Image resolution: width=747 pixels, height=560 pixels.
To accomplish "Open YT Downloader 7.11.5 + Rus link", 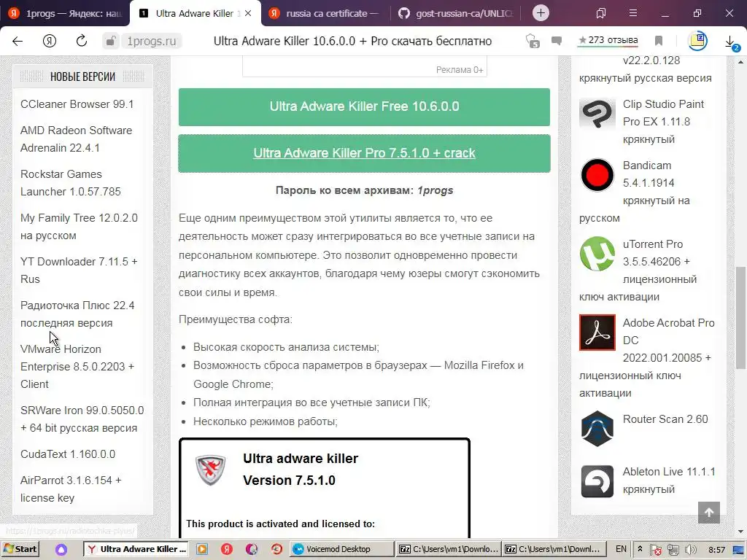I will click(x=79, y=271).
